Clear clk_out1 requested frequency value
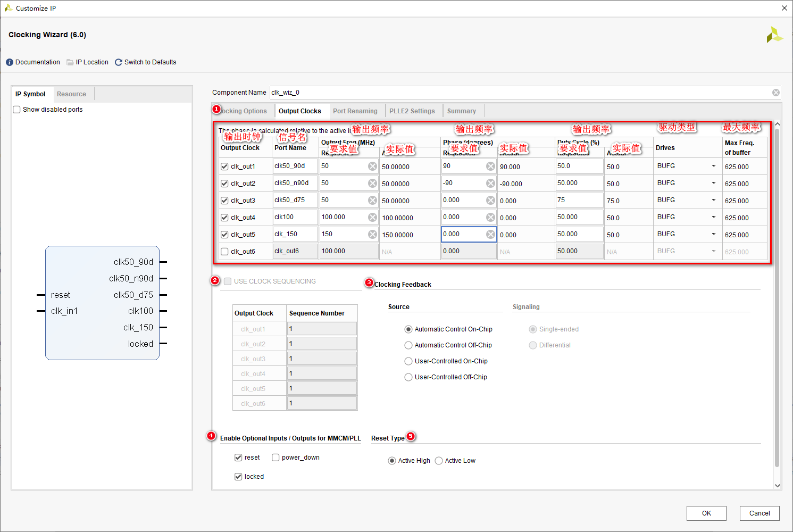Viewport: 793px width, 532px height. [372, 167]
